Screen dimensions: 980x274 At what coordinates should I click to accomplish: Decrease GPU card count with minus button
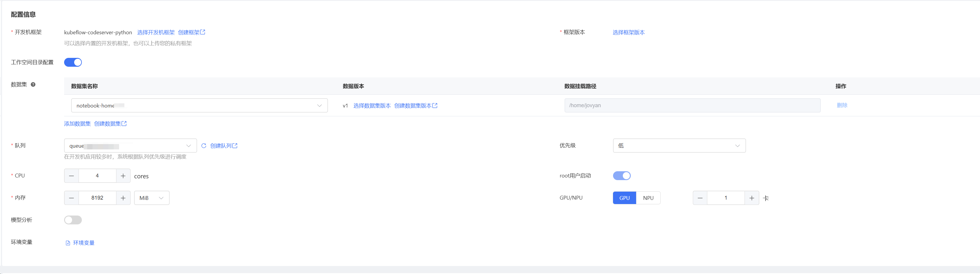tap(700, 198)
